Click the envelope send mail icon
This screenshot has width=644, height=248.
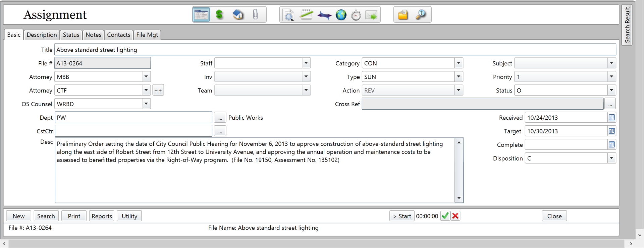click(371, 15)
